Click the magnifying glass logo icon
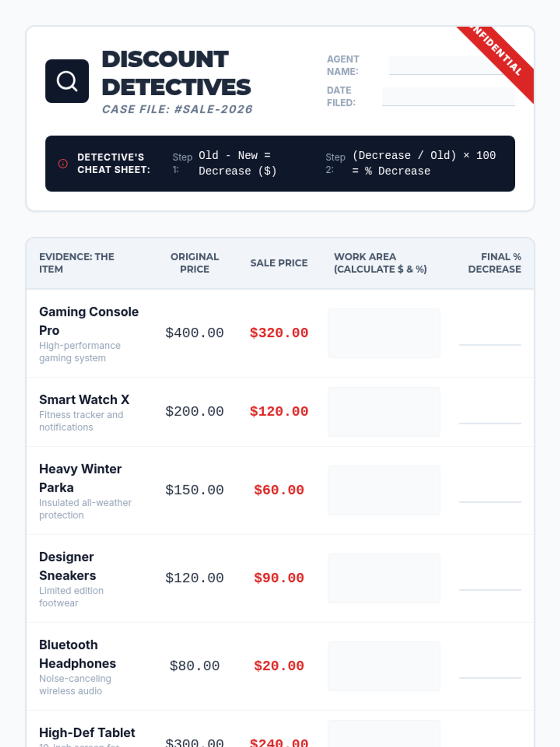This screenshot has width=560, height=747. click(x=67, y=81)
